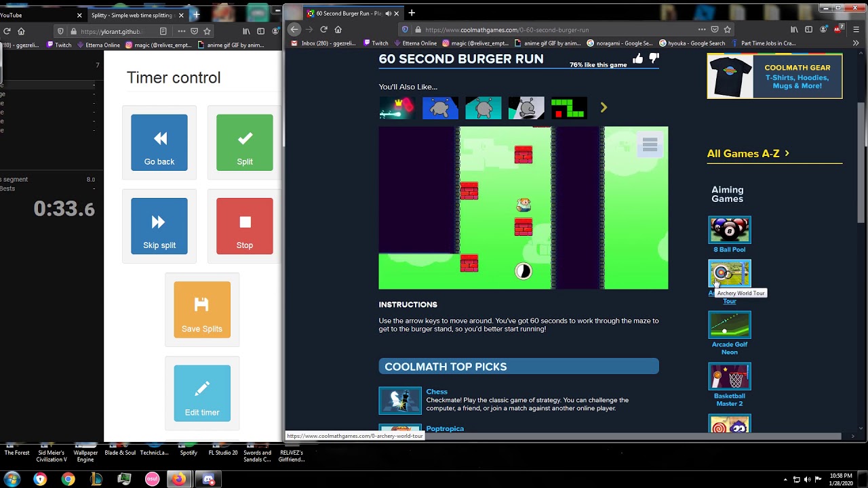The height and width of the screenshot is (488, 868).
Task: Open the game menu hamburger icon
Action: [650, 144]
